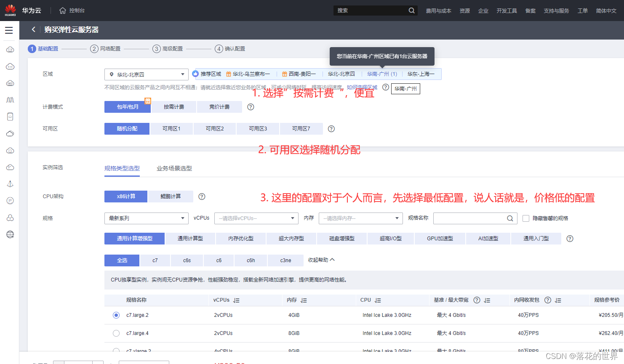Viewport: 624px width, 364px height.
Task: Select 通用计算型 spec tab
Action: 190,239
